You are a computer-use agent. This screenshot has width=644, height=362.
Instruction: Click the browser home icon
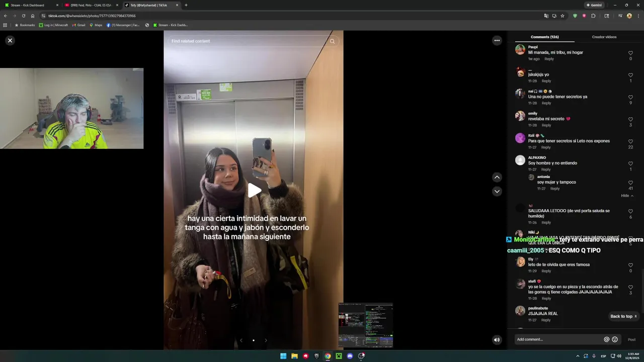click(x=33, y=16)
